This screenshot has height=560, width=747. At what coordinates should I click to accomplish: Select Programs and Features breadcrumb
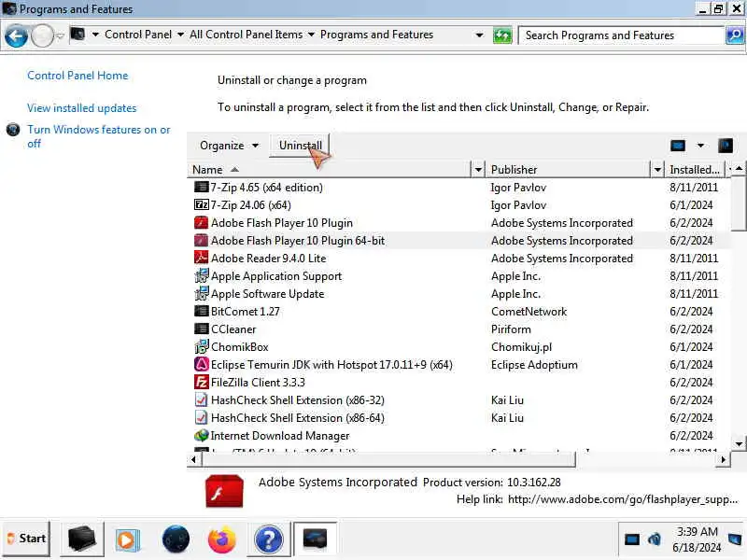[x=376, y=35]
